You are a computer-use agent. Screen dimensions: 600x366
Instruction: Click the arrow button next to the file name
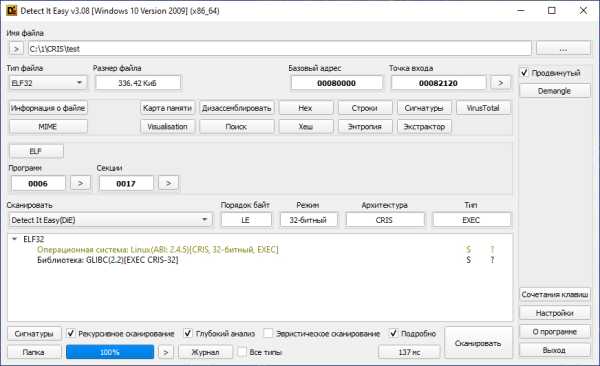(16, 49)
